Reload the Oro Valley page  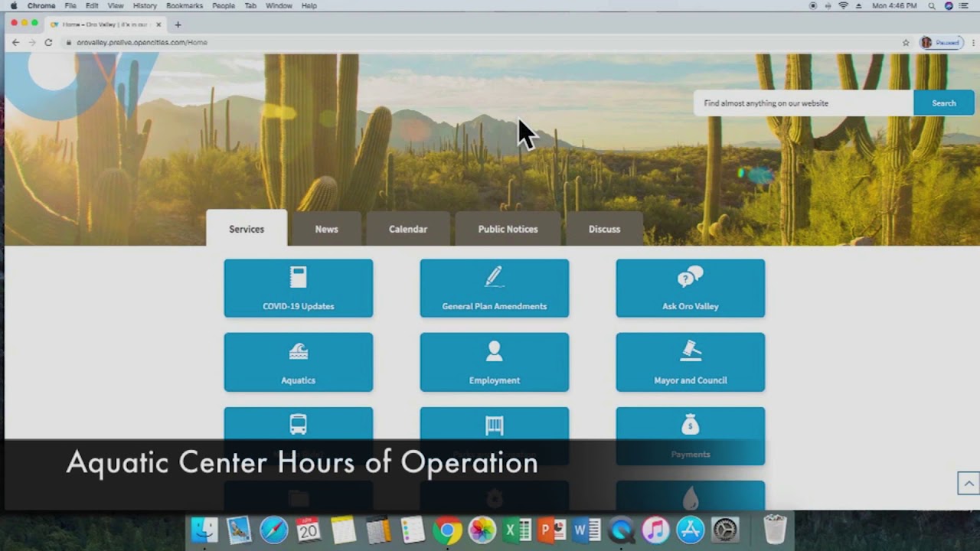pos(48,42)
